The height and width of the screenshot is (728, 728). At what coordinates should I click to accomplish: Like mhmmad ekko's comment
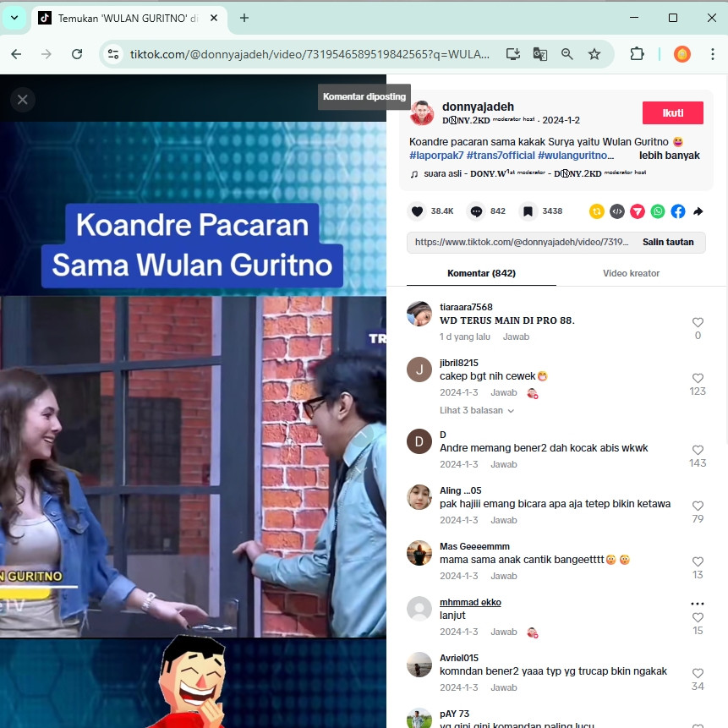698,617
